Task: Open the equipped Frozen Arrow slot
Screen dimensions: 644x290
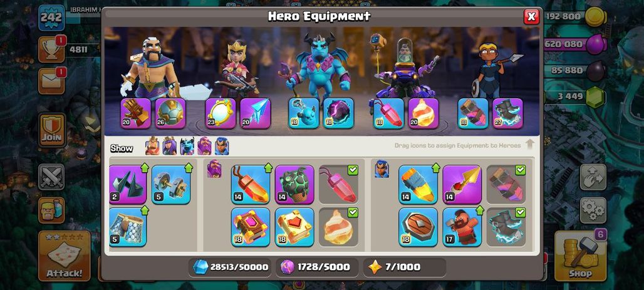Action: [x=255, y=113]
